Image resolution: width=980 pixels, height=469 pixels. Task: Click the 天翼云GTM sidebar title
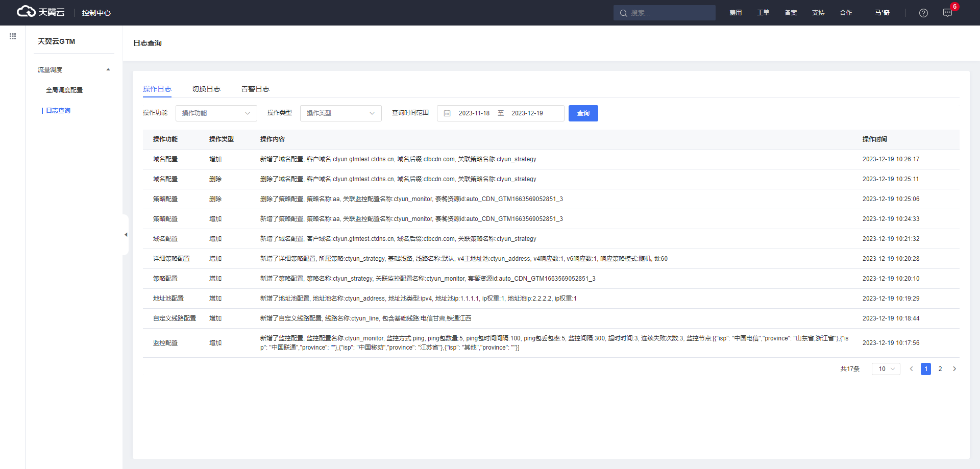pos(56,41)
